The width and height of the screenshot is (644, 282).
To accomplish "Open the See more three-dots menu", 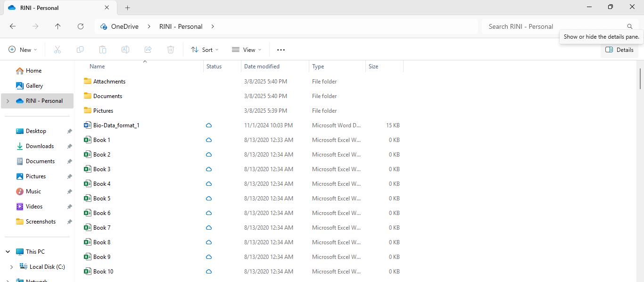I will [x=281, y=50].
